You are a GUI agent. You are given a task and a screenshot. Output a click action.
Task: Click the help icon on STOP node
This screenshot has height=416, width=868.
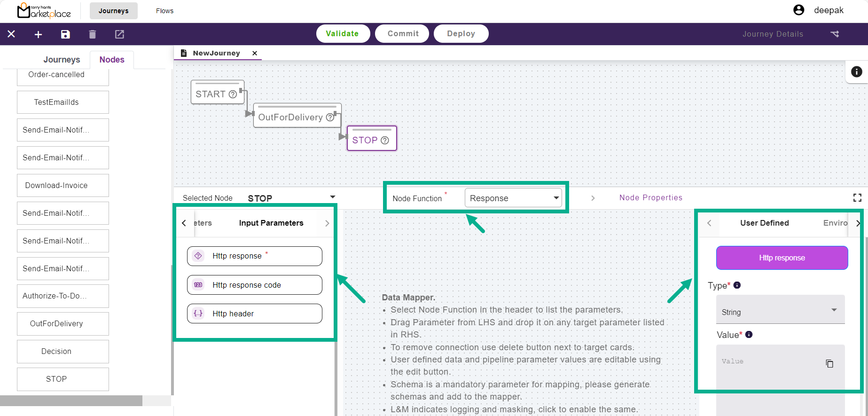(x=385, y=141)
